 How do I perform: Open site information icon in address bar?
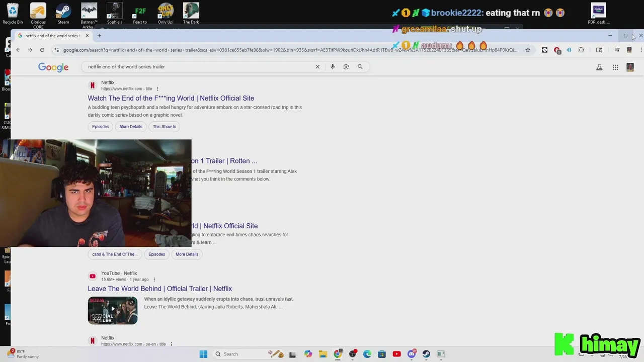click(56, 50)
